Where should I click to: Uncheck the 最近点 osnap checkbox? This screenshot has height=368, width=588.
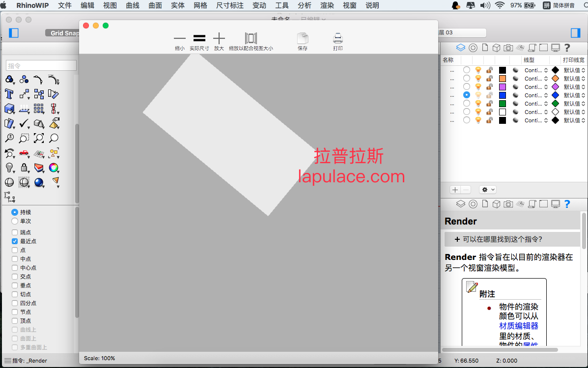coord(15,241)
